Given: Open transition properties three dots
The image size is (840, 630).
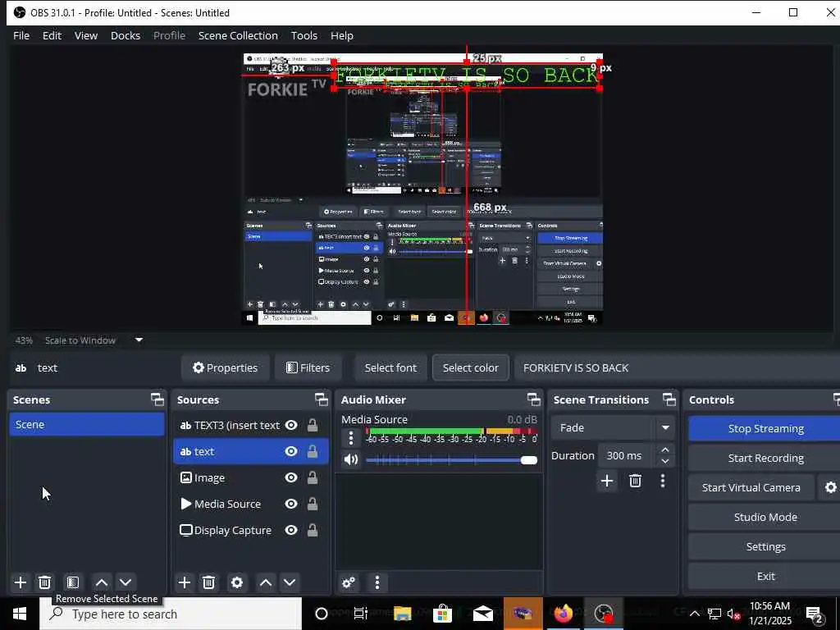Looking at the screenshot, I should [x=663, y=481].
